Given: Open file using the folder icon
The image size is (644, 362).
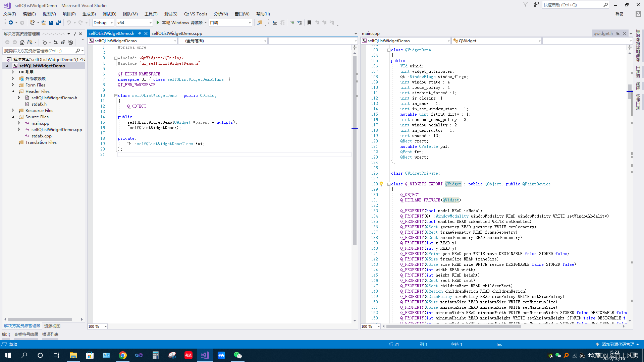Looking at the screenshot, I should click(44, 22).
